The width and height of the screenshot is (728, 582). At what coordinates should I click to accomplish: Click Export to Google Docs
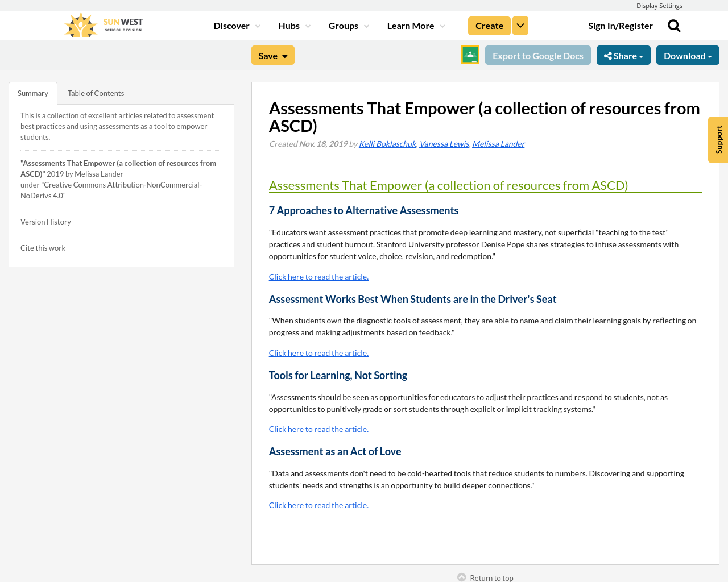click(537, 55)
